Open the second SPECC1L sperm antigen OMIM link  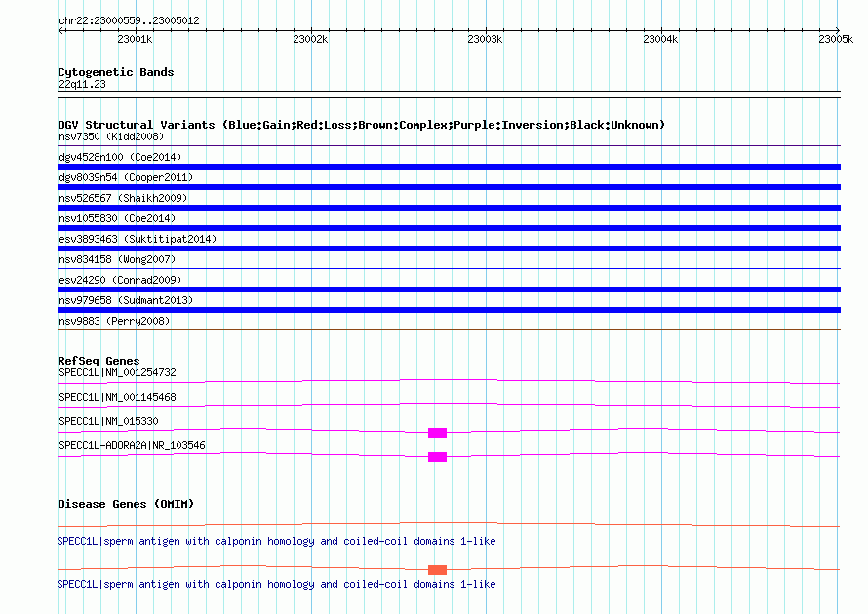pos(276,584)
